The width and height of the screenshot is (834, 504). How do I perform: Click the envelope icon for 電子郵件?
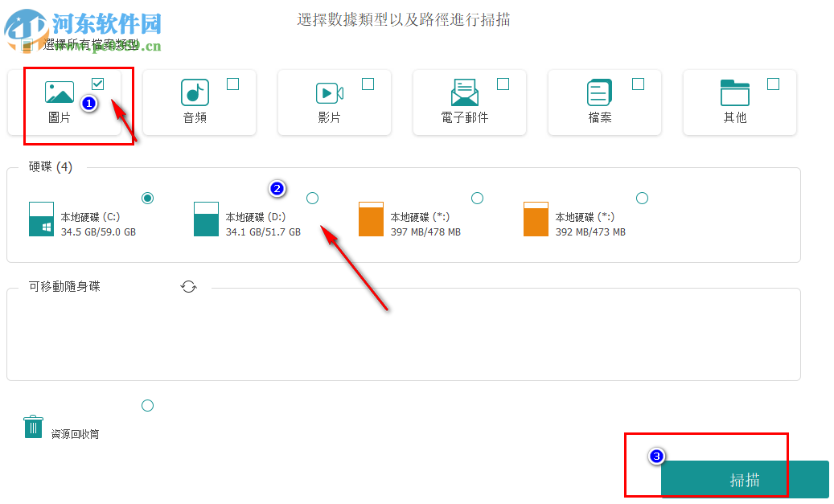[466, 92]
